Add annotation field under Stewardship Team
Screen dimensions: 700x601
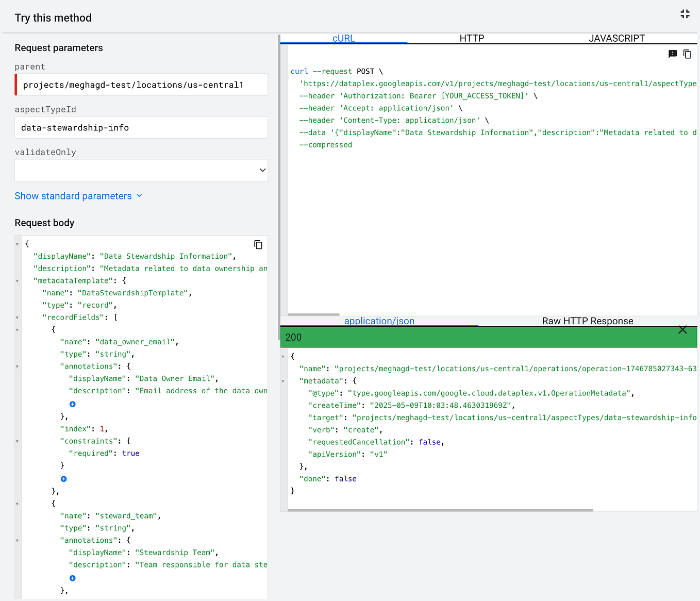click(72, 578)
